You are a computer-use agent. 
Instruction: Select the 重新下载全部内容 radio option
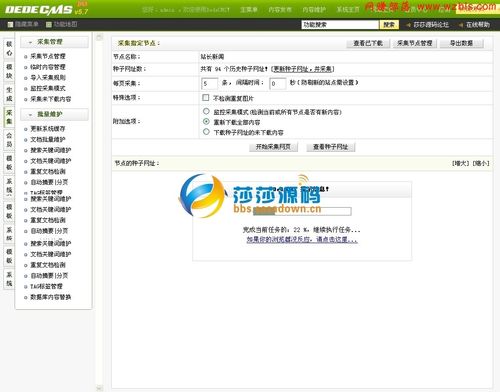[x=206, y=121]
